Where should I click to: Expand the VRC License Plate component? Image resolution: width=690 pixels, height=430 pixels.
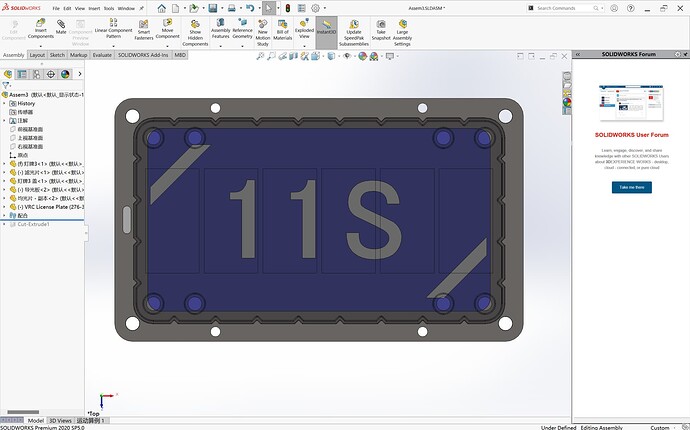click(4, 207)
